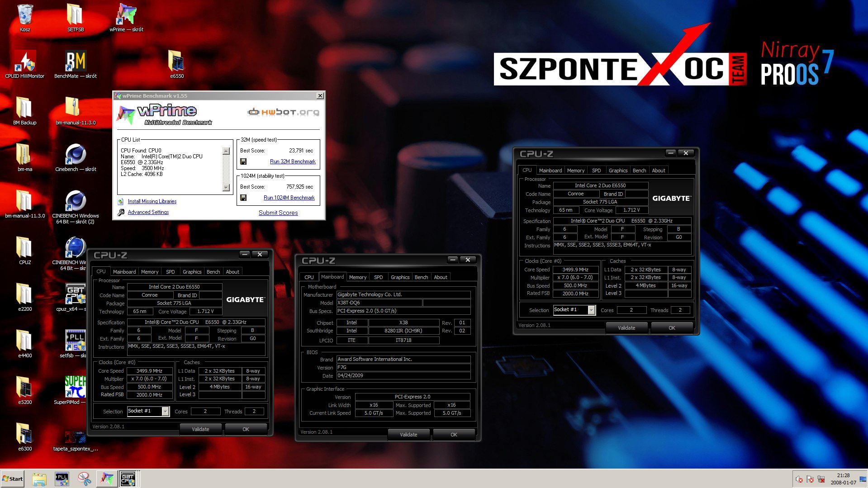Click the hwbot.org logo in wPrime
This screenshot has height=488, width=868.
click(x=284, y=112)
